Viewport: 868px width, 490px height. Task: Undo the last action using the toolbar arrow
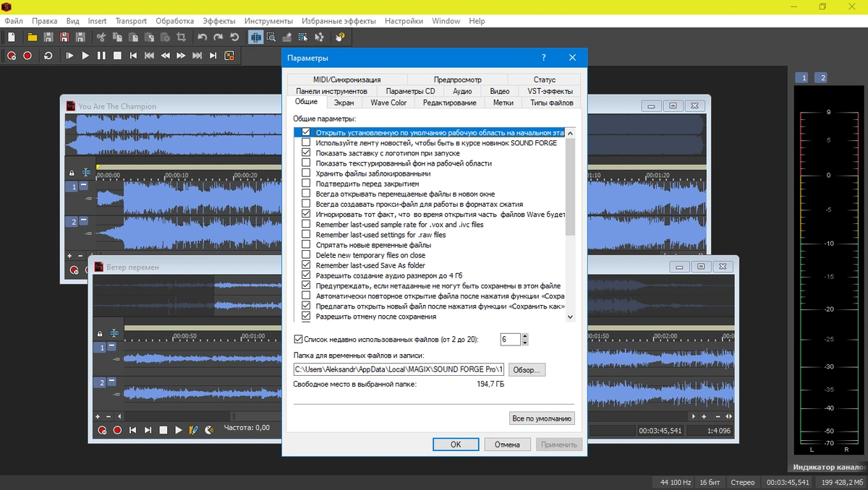pos(203,37)
